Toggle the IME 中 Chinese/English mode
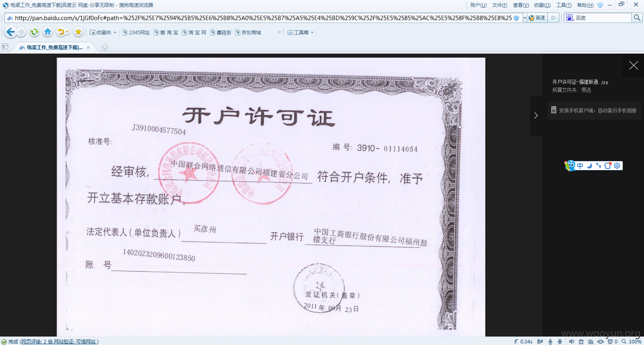The image size is (644, 345). click(580, 166)
